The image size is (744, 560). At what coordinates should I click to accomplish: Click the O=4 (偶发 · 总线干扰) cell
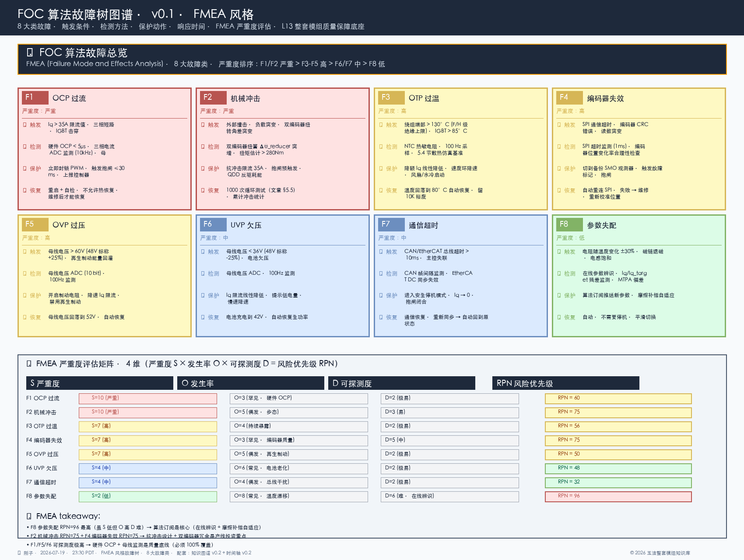(x=299, y=483)
